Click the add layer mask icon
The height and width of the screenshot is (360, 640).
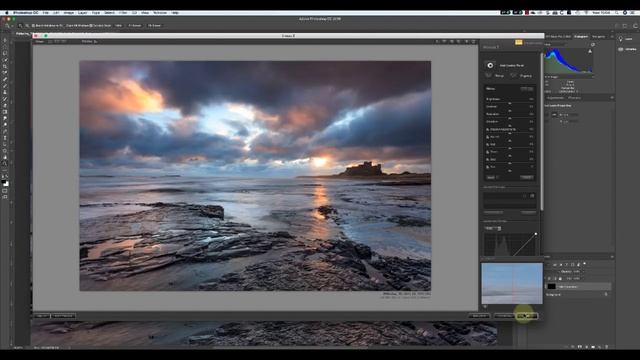(x=580, y=347)
